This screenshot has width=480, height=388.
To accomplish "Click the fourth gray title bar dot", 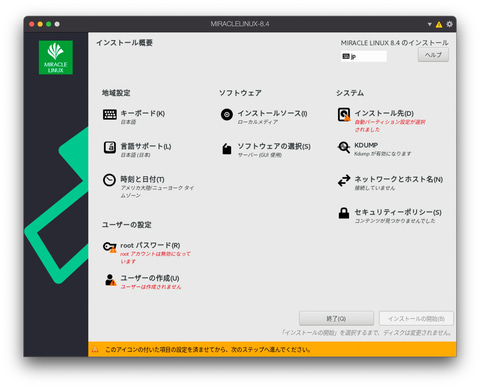I will pos(57,24).
